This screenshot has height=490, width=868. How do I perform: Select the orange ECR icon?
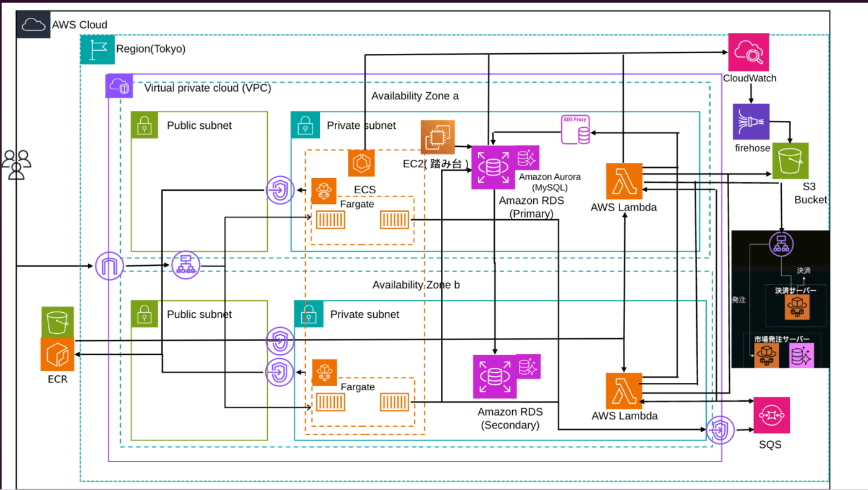pos(58,354)
